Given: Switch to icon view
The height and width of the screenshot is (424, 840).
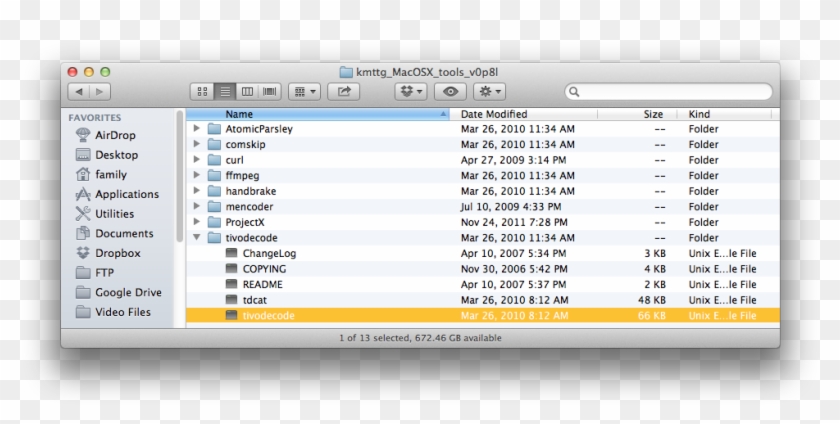Looking at the screenshot, I should (x=202, y=92).
